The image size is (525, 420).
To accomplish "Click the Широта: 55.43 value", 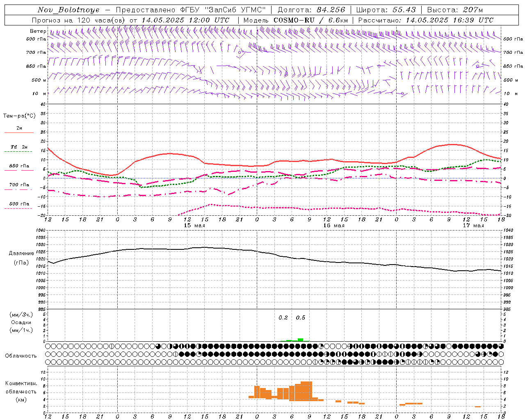I will coord(386,10).
